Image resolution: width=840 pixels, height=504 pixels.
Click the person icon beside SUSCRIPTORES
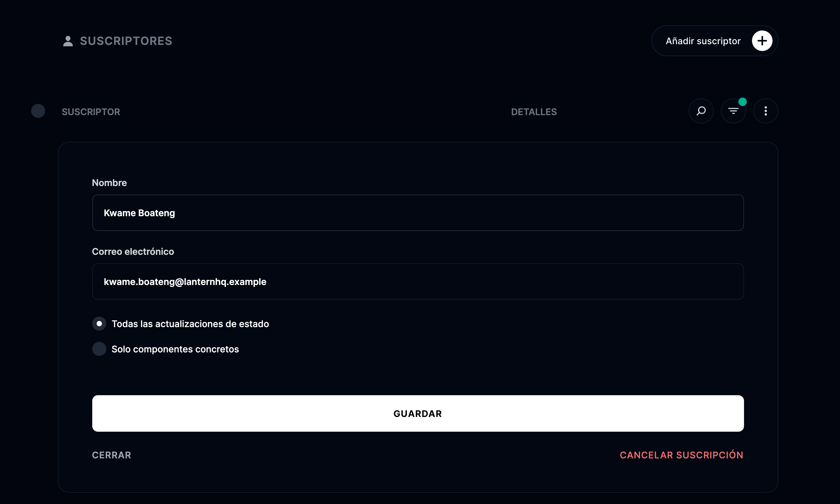(x=68, y=41)
